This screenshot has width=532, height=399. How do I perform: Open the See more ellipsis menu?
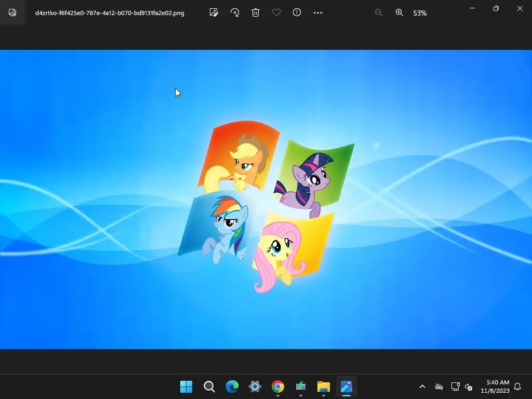tap(318, 13)
